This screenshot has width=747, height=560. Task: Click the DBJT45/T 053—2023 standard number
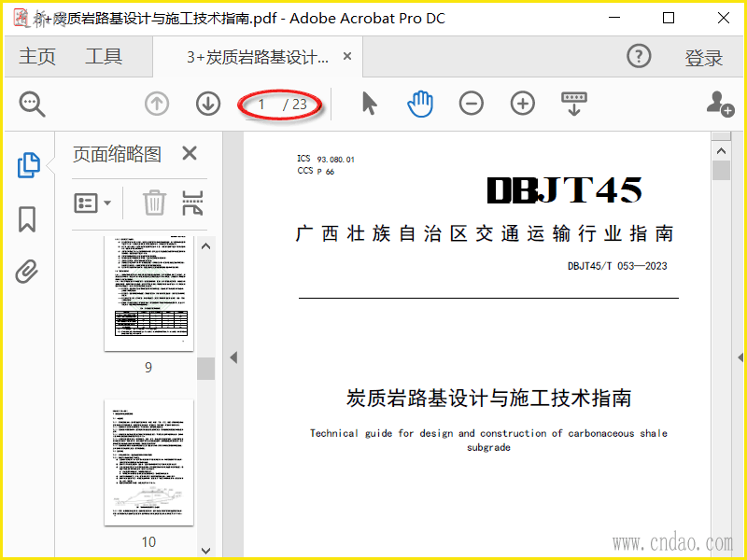(x=617, y=266)
